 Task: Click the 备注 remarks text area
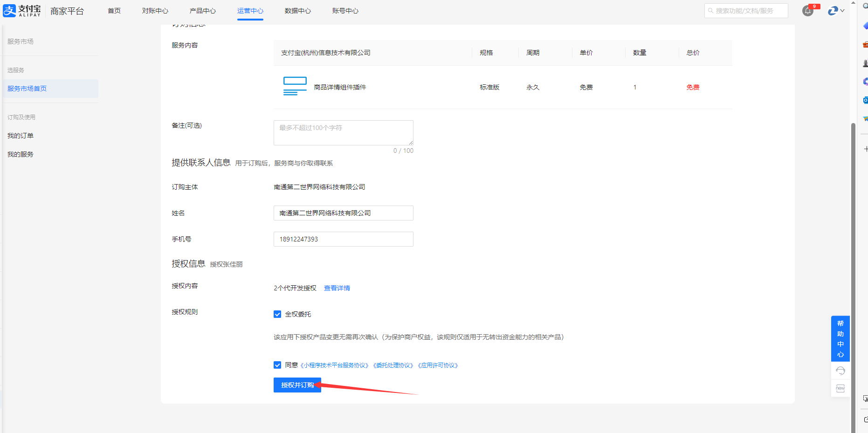343,133
